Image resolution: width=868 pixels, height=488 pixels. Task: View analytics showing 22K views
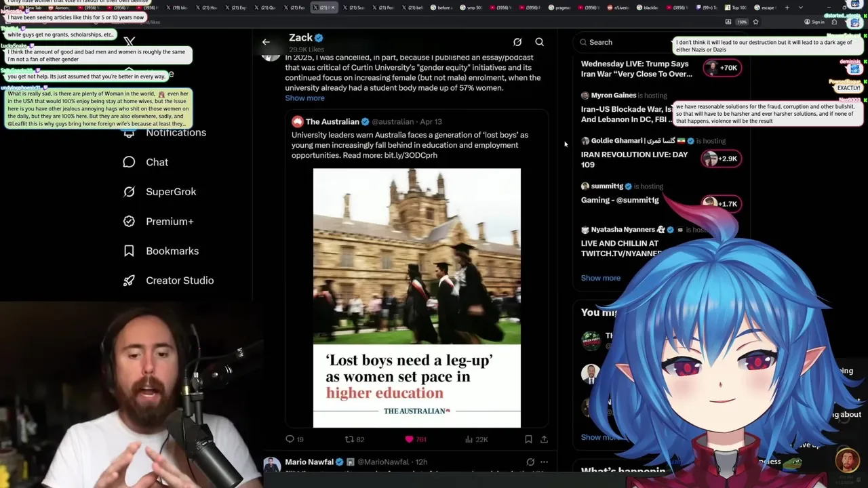(x=476, y=439)
